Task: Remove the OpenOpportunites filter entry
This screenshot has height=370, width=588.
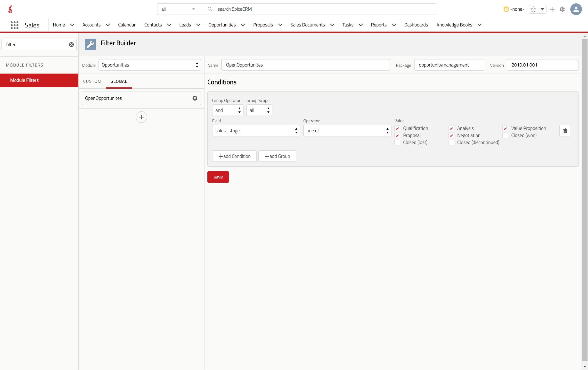Action: 195,98
